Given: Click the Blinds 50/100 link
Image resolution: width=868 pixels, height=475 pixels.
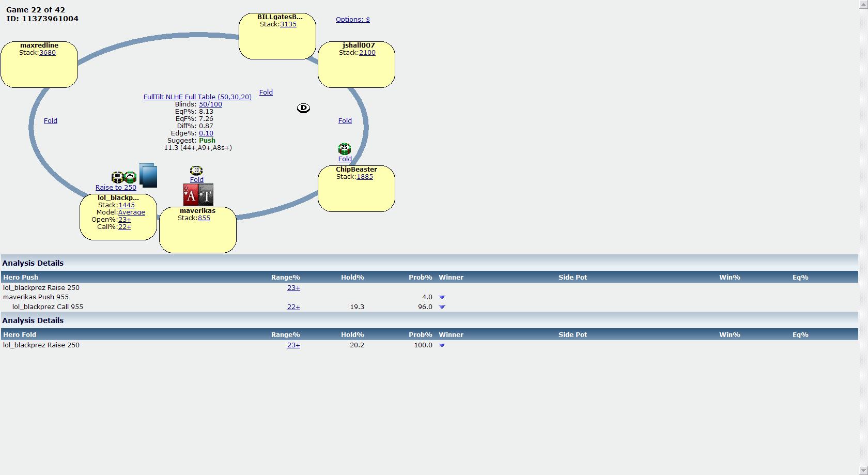Looking at the screenshot, I should pos(210,104).
